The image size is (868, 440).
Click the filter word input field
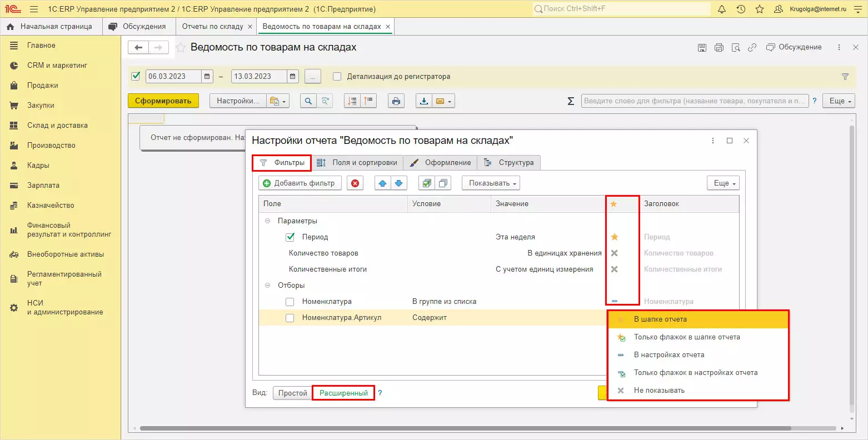point(694,101)
